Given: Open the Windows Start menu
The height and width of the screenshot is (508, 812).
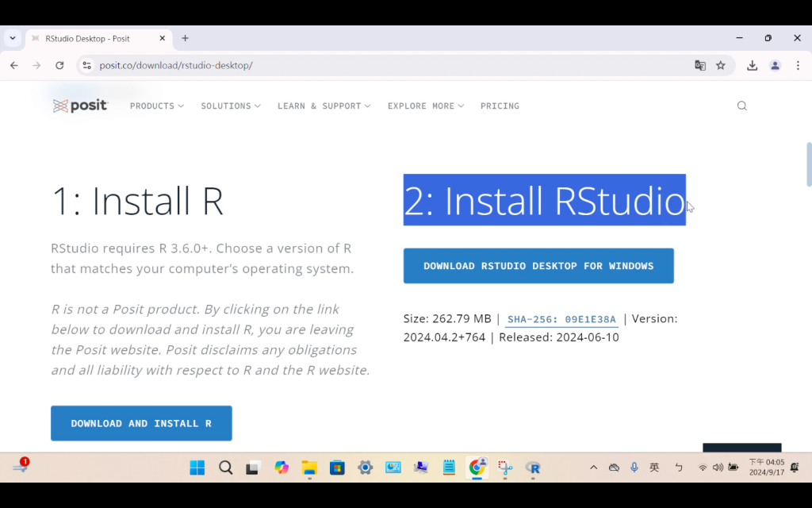Looking at the screenshot, I should coord(197,468).
